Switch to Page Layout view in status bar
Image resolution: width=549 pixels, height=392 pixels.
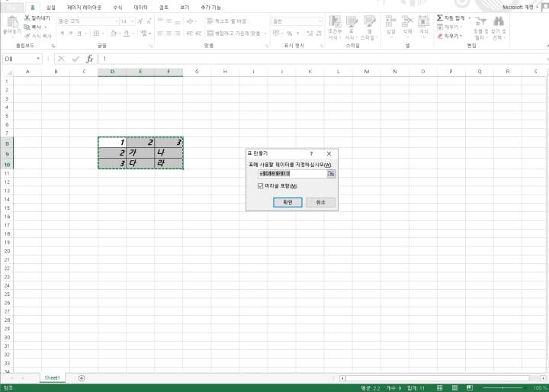tap(454, 387)
